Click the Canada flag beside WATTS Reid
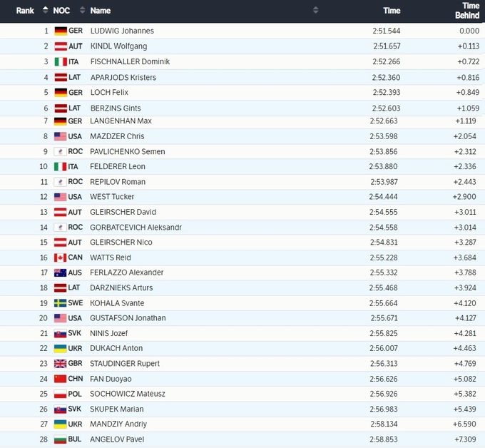This screenshot has height=448, width=485. pos(61,258)
